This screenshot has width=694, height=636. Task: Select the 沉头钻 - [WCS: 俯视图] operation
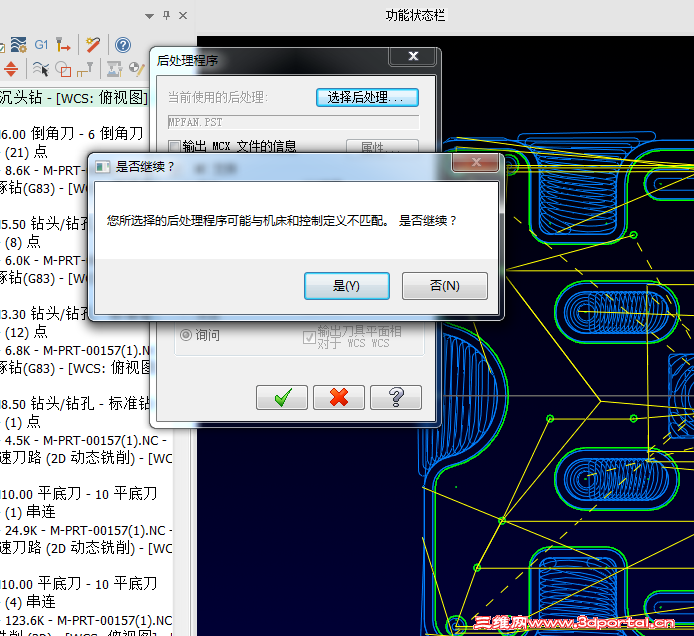[x=73, y=97]
